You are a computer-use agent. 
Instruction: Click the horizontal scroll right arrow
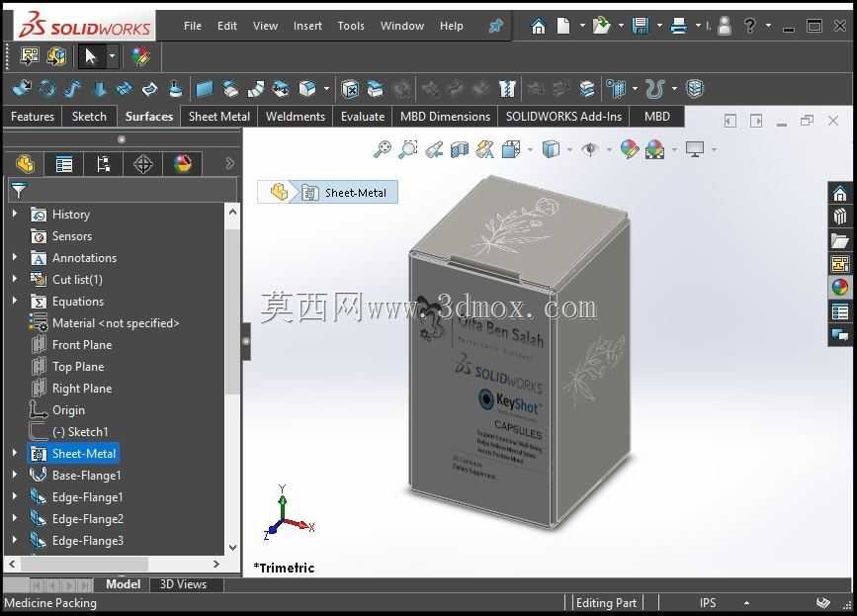point(216,564)
